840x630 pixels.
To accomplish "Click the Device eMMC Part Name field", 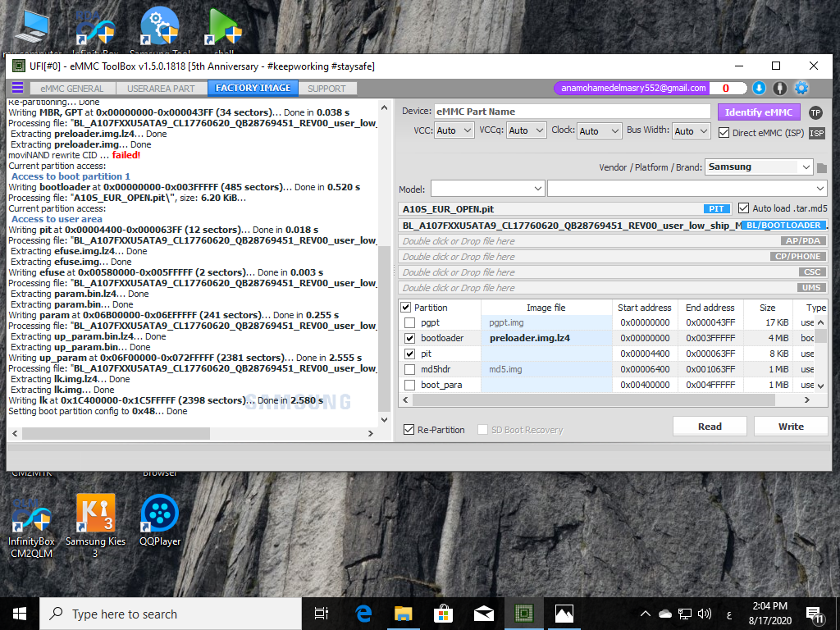I will pos(572,112).
